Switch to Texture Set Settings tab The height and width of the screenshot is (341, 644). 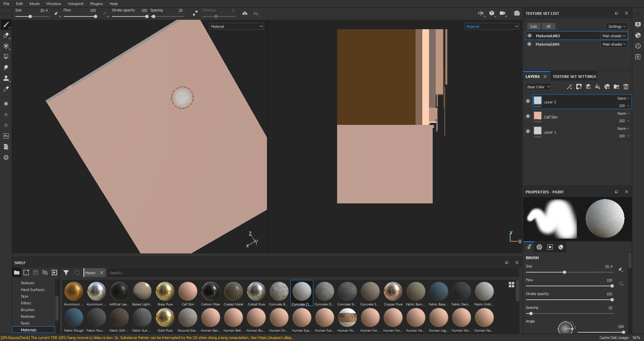(574, 77)
